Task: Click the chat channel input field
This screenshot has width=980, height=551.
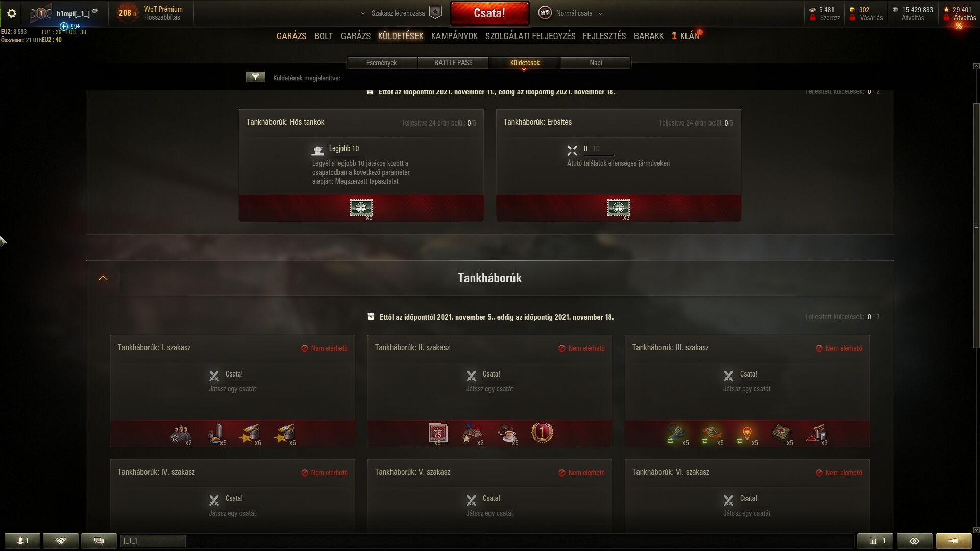Action: (153, 541)
